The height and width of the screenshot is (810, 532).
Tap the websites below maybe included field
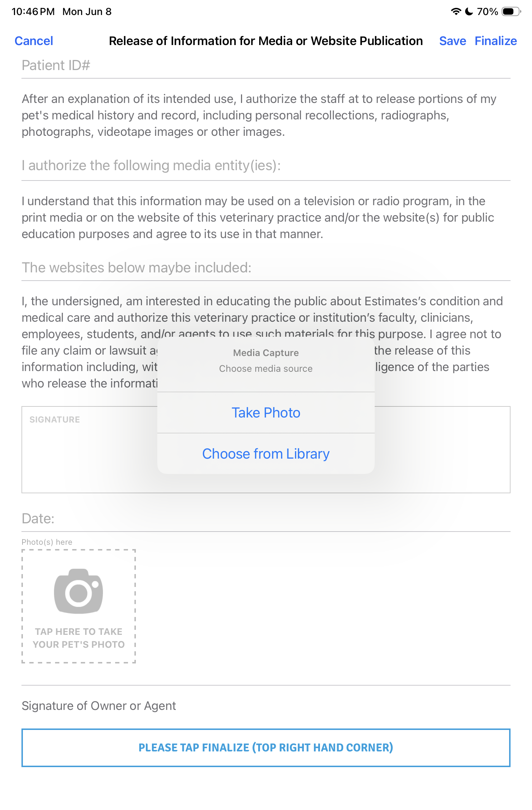[266, 268]
